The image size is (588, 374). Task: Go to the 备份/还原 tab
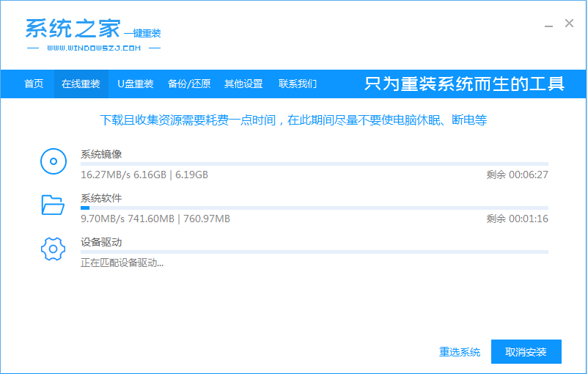coord(189,84)
